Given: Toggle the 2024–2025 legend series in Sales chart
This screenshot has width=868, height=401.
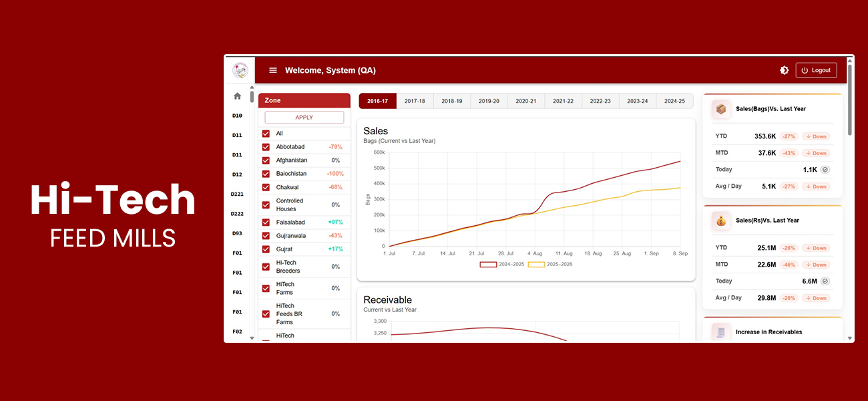Looking at the screenshot, I should (x=497, y=265).
